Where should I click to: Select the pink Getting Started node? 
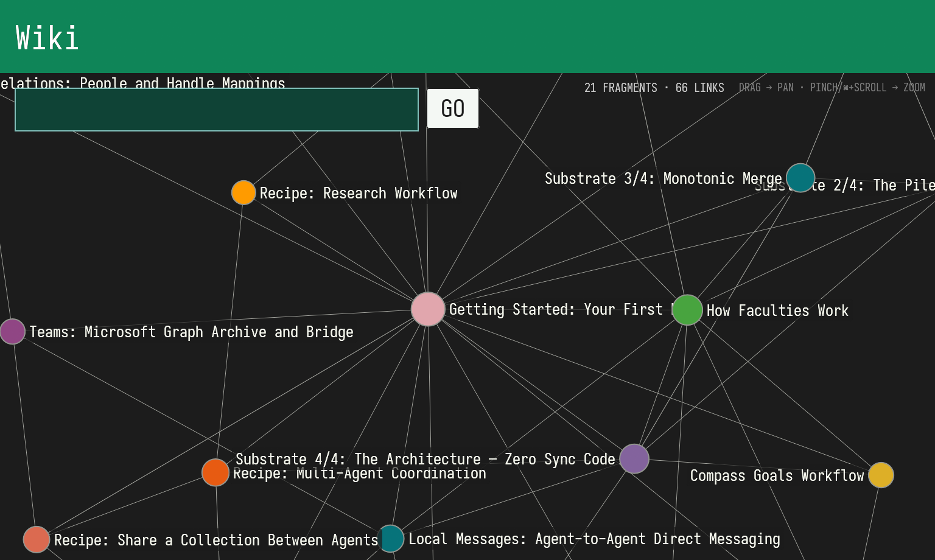(x=428, y=309)
